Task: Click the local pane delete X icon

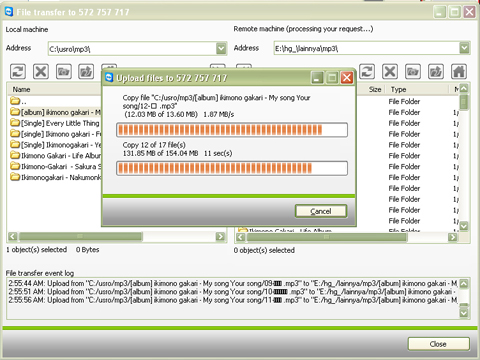Action: 41,72
